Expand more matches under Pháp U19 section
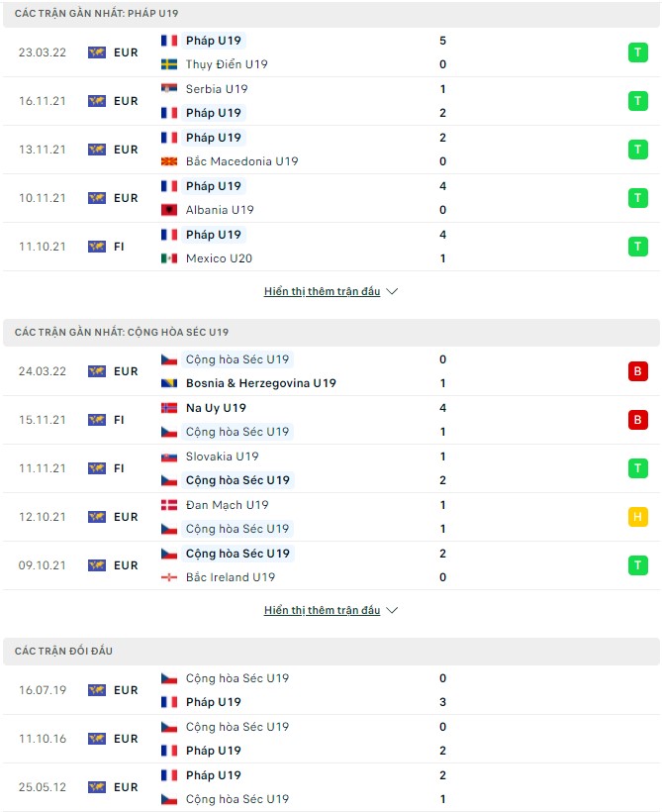662x812 pixels. coord(322,290)
